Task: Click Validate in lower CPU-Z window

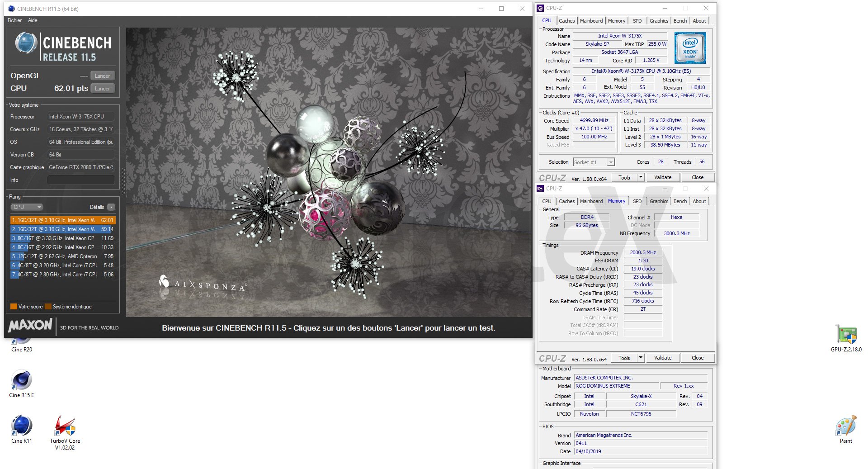Action: [663, 358]
